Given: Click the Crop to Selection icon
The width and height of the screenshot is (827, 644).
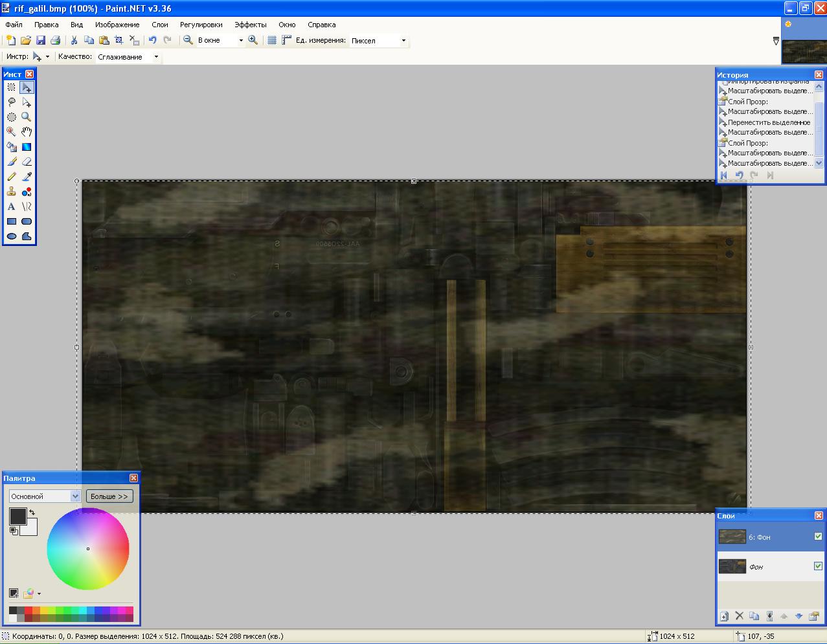Looking at the screenshot, I should (x=119, y=40).
